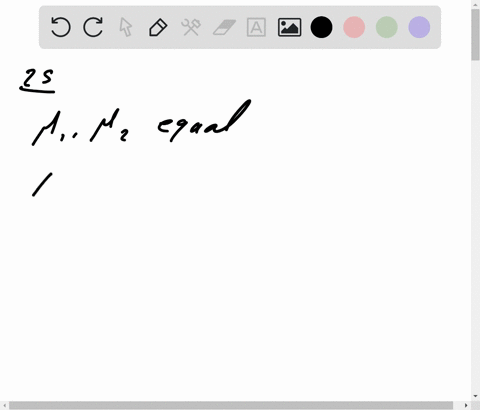Set pen color to black
Image resolution: width=480 pixels, height=410 pixels.
click(321, 27)
